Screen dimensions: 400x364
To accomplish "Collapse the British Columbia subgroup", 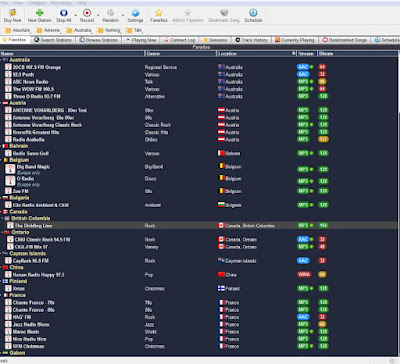I will coord(3,218).
